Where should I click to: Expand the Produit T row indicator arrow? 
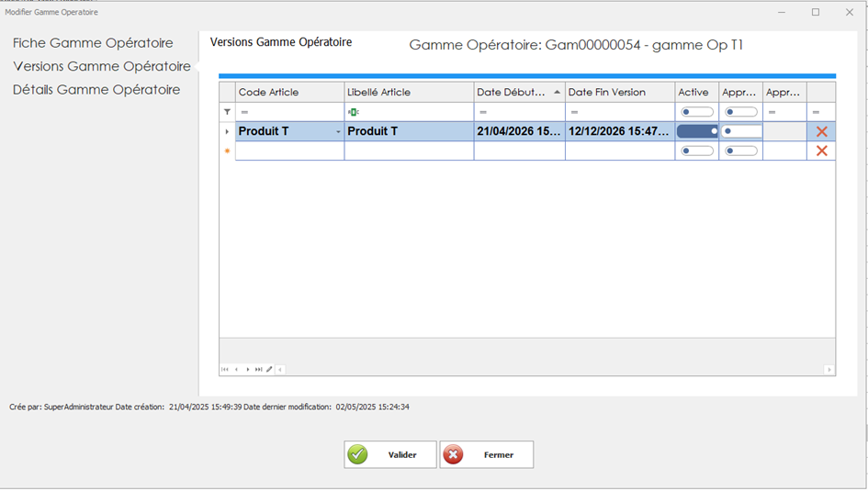click(x=227, y=131)
